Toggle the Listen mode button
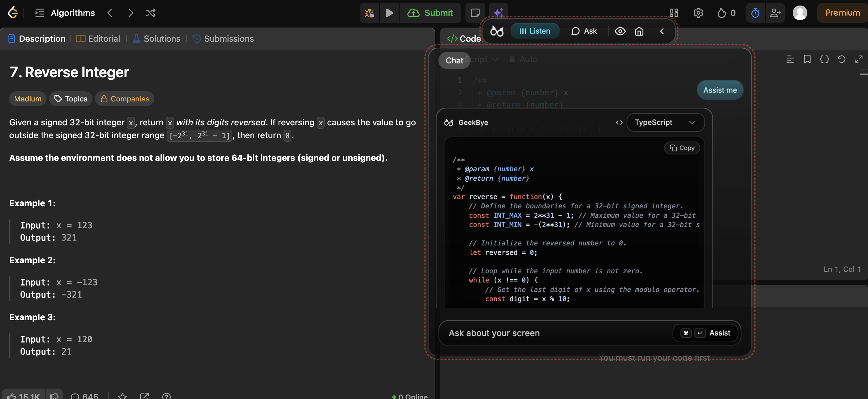Viewport: 868px width, 399px height. point(535,31)
